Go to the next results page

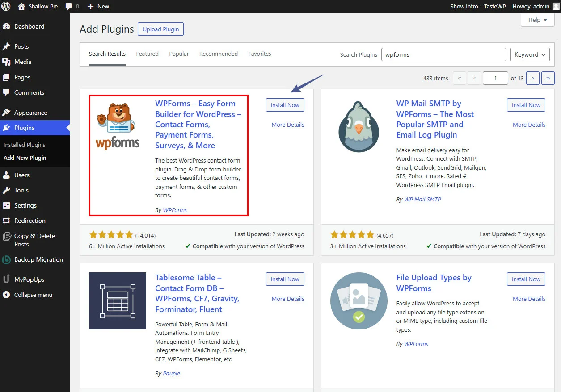tap(532, 78)
